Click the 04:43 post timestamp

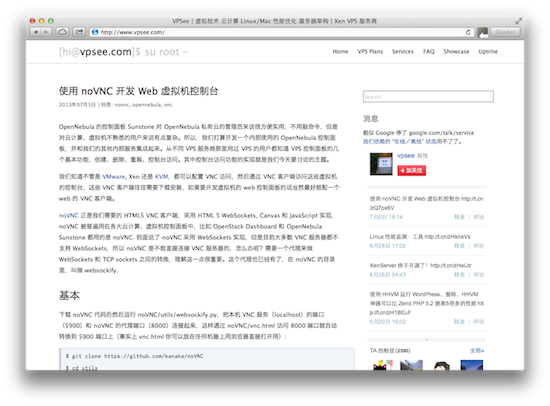pos(388,274)
